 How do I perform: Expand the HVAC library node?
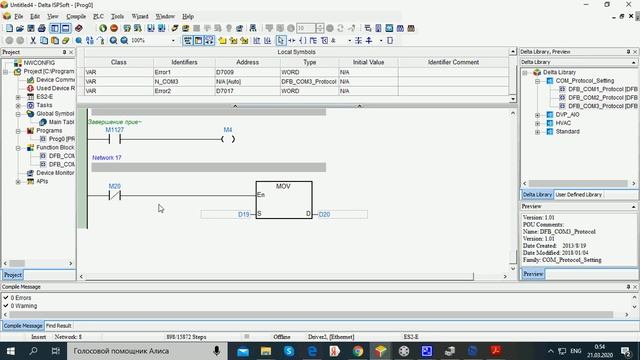coord(537,123)
